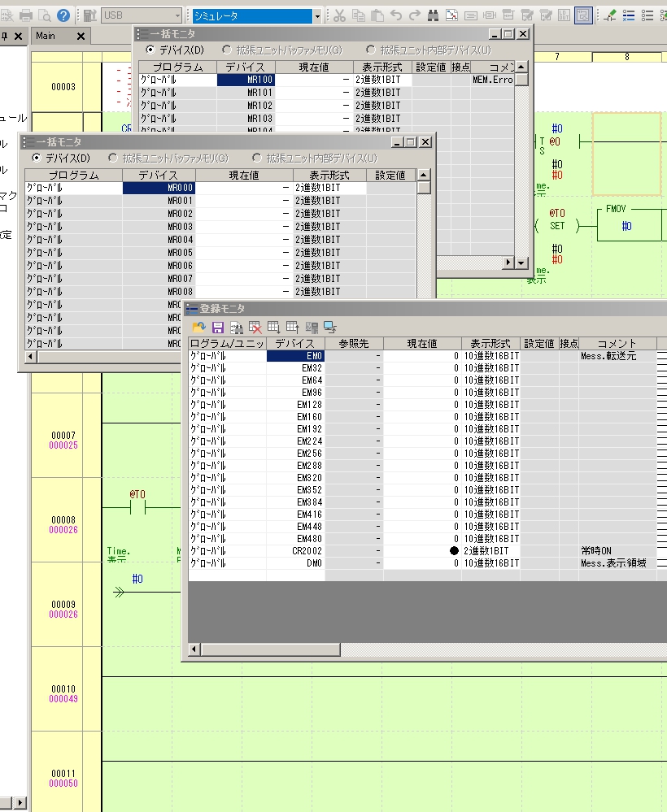Open the シミュレータ mode dropdown arrow
Viewport: 667px width, 812px height.
(x=317, y=16)
